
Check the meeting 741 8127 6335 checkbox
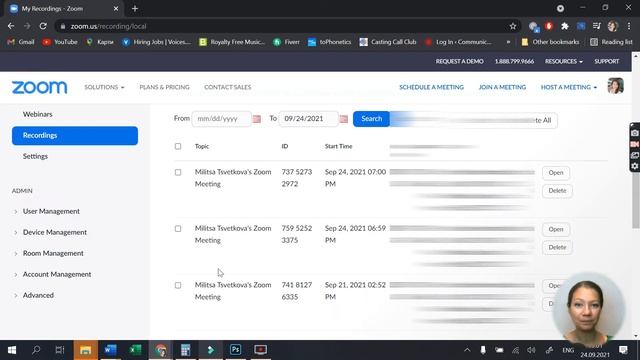[x=178, y=285]
